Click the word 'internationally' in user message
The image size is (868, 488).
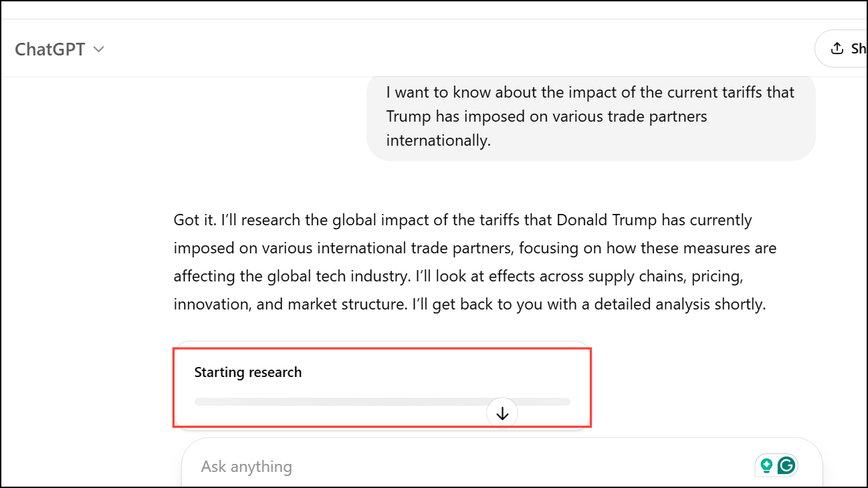coord(438,140)
